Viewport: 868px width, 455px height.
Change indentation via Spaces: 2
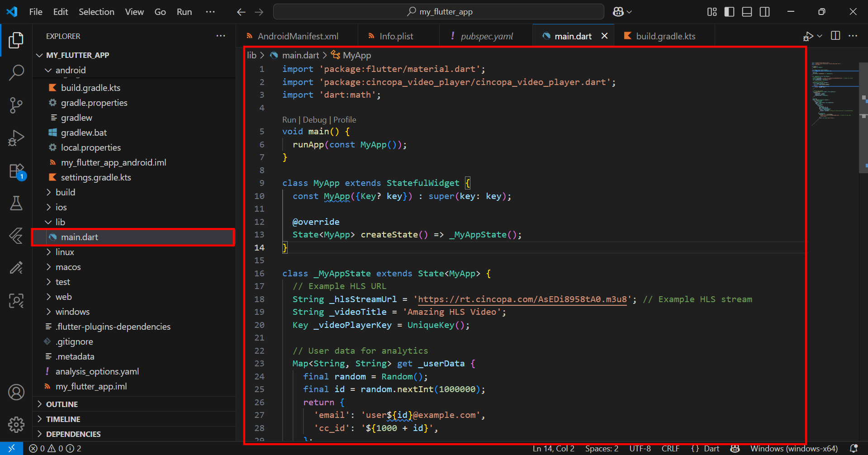point(602,448)
